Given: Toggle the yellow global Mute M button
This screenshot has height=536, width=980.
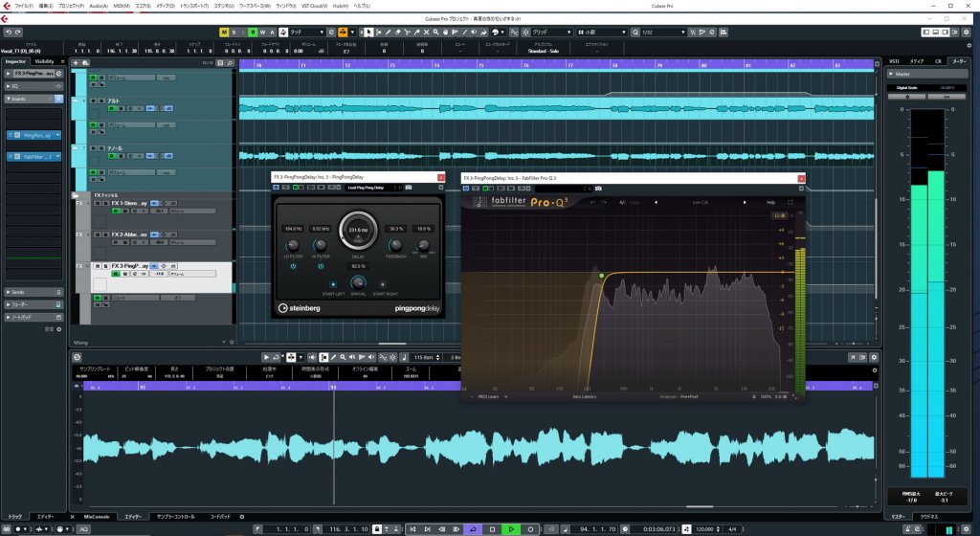Looking at the screenshot, I should click(223, 32).
